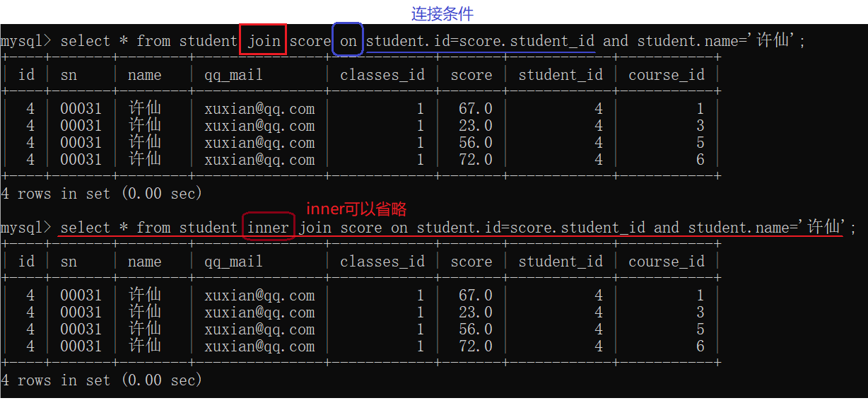Click xuxian@qq.com in the 67.0 row, first result
The width and height of the screenshot is (868, 403).
click(x=259, y=108)
